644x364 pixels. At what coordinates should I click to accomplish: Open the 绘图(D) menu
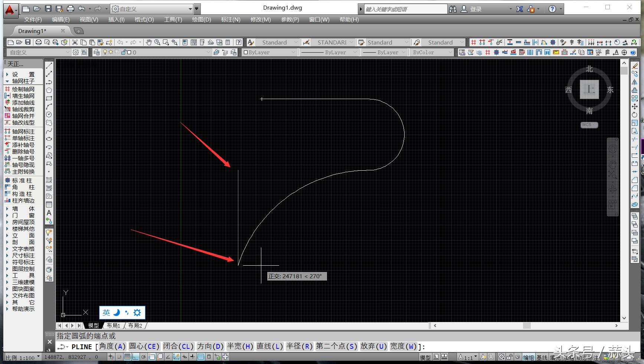201,20
